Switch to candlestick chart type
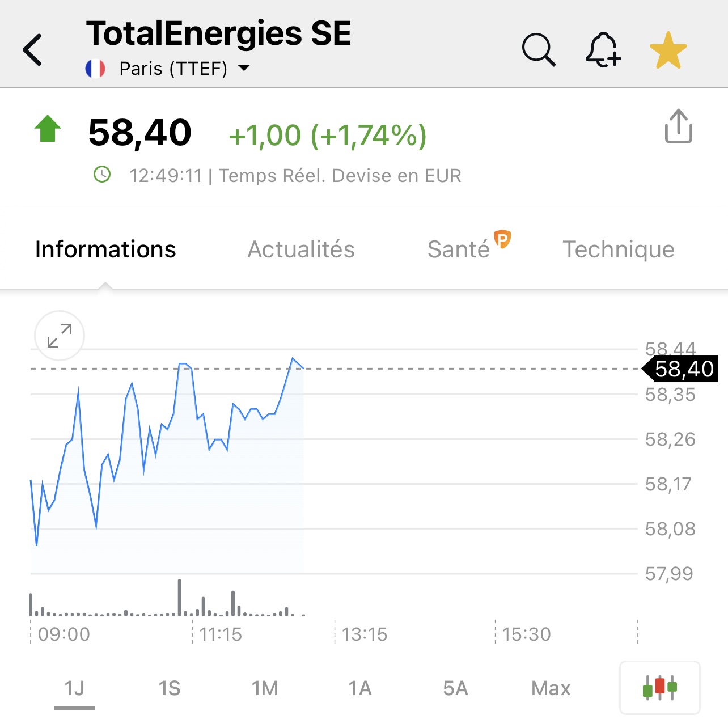 coord(659,687)
